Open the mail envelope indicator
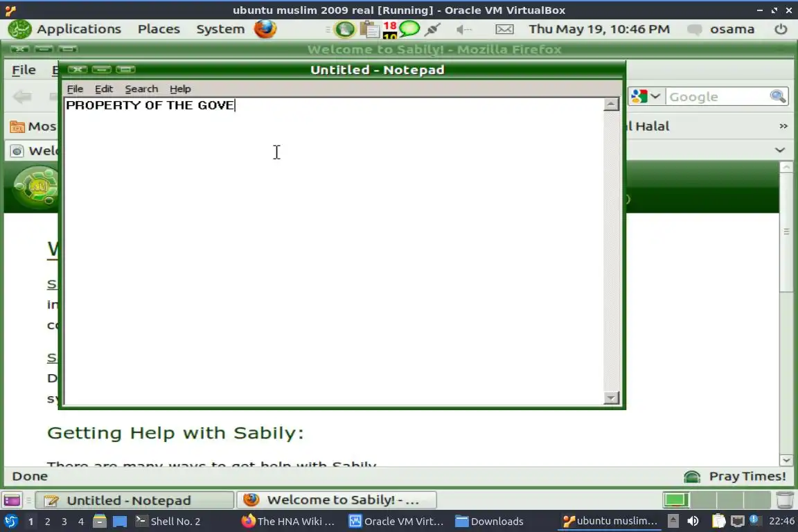The height and width of the screenshot is (532, 798). click(x=504, y=30)
